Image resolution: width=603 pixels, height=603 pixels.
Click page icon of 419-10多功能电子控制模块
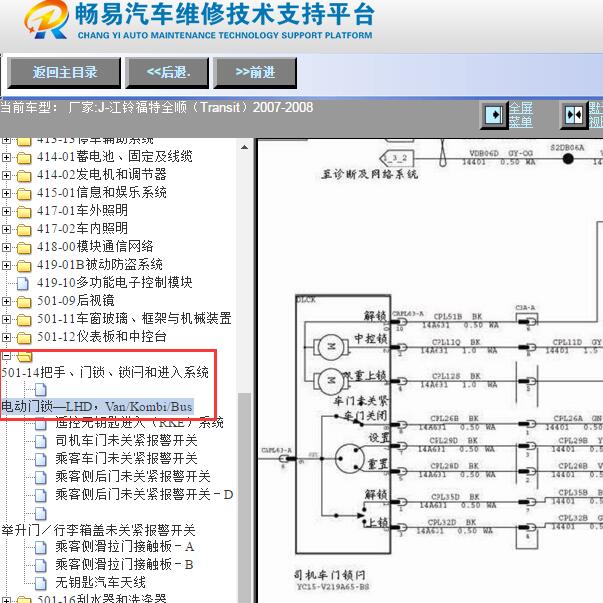[23, 283]
